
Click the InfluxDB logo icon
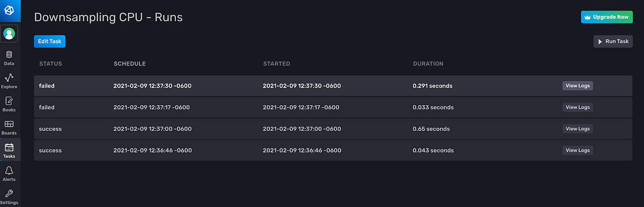coord(9,10)
